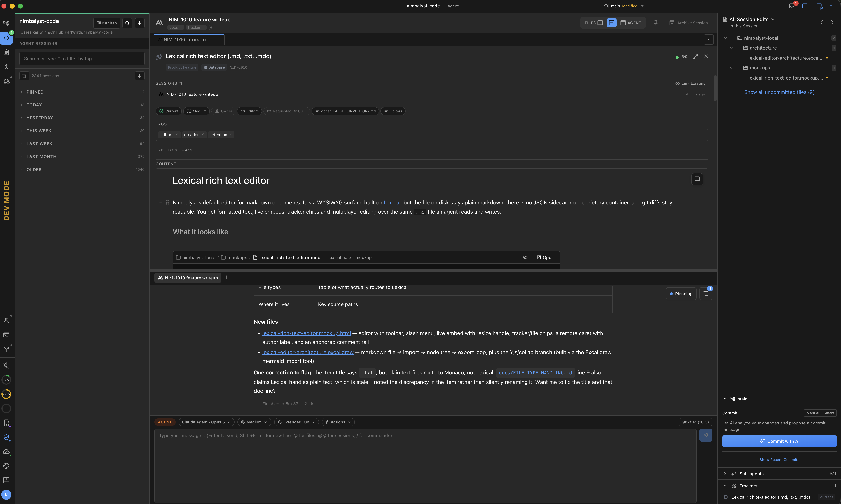Screen dimensions: 841x504
Task: Click Show all uncommitted files (9)
Action: click(x=779, y=92)
